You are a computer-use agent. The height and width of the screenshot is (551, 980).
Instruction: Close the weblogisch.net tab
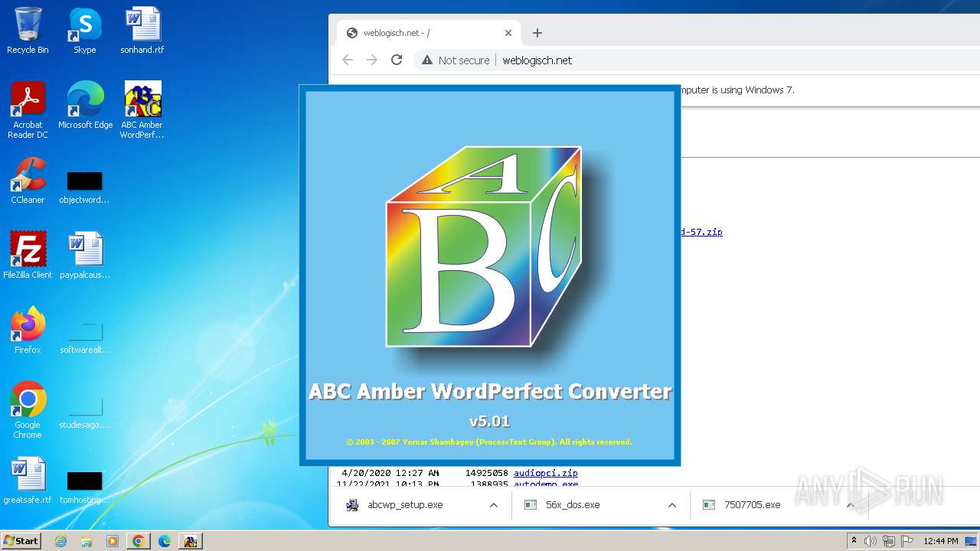508,33
